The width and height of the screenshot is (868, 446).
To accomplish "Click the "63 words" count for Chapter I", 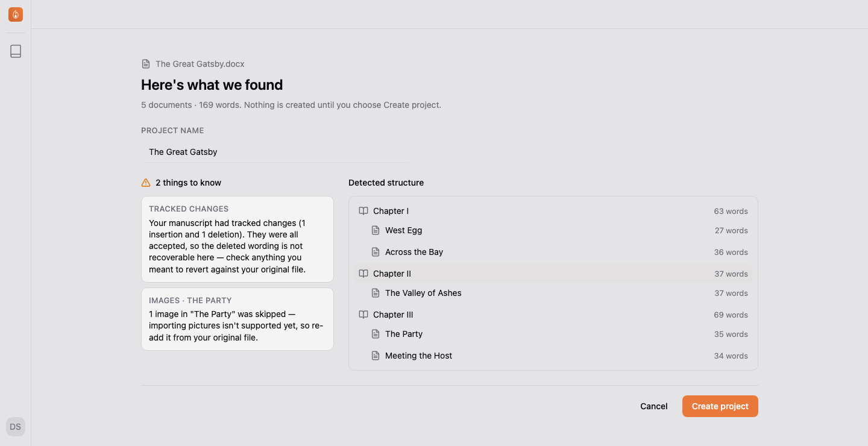I will point(731,211).
